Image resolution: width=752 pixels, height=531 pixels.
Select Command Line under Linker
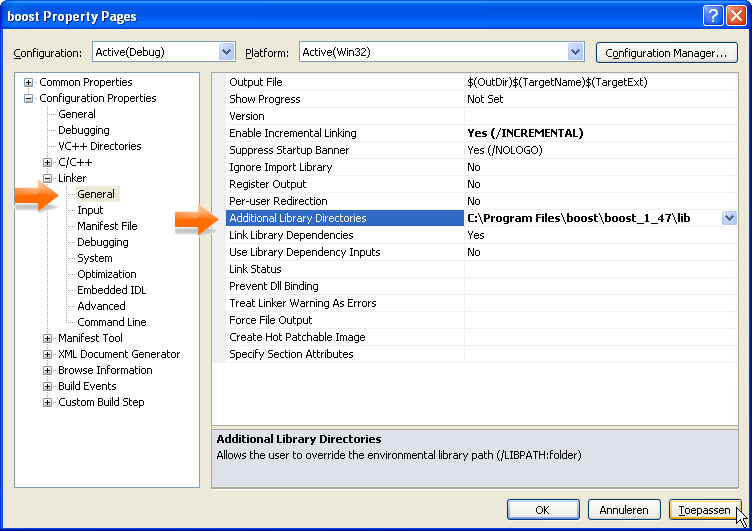[111, 322]
